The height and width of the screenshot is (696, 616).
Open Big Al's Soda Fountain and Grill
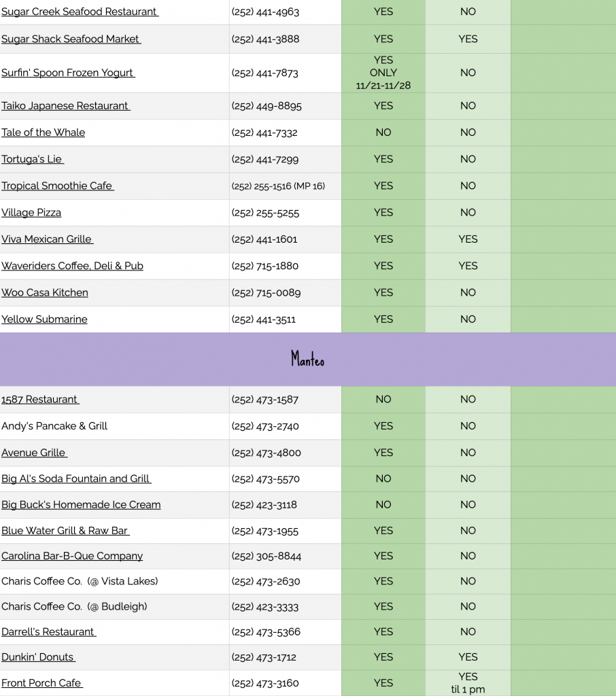[75, 479]
